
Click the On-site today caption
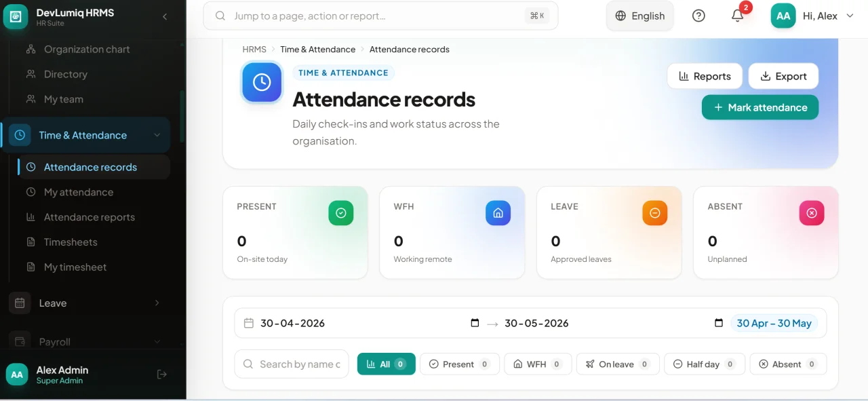pos(262,259)
